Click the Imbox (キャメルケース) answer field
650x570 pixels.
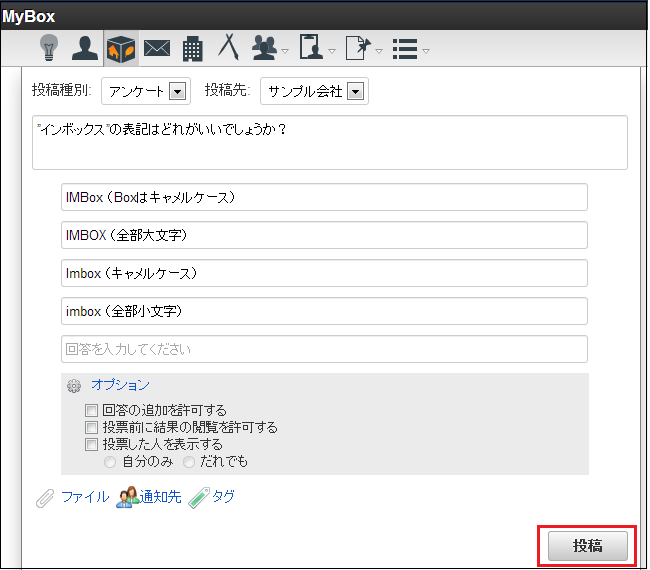coord(324,273)
